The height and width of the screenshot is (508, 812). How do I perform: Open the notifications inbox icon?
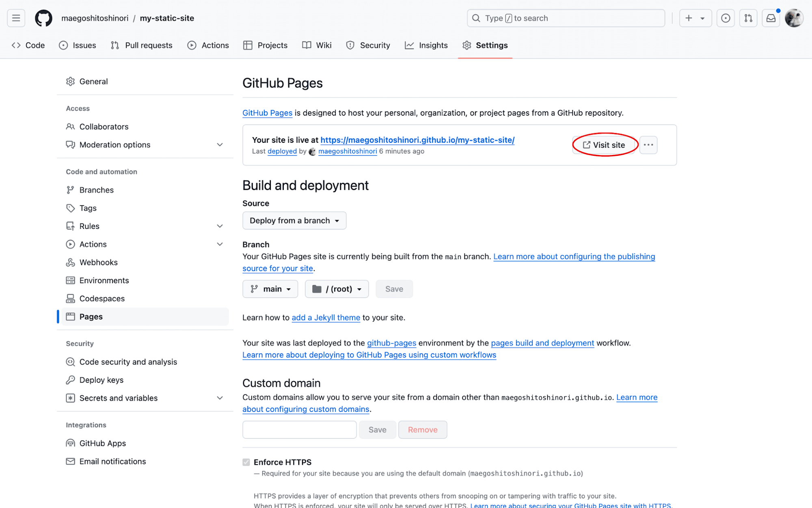click(771, 18)
